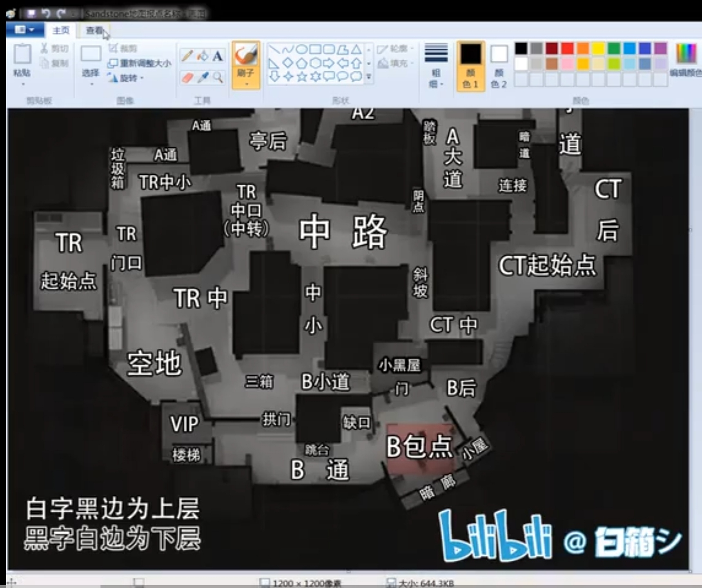Choose the Hexagon shape
This screenshot has width=702, height=588.
point(315,63)
